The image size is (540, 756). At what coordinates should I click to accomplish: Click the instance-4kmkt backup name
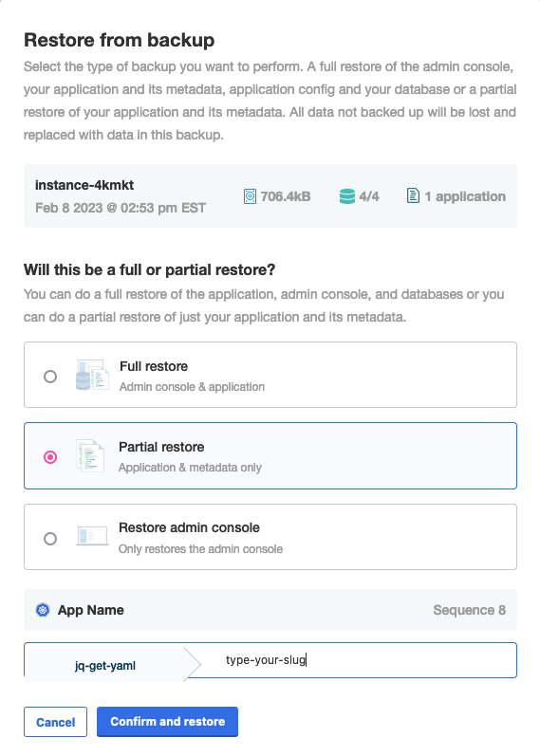[84, 185]
